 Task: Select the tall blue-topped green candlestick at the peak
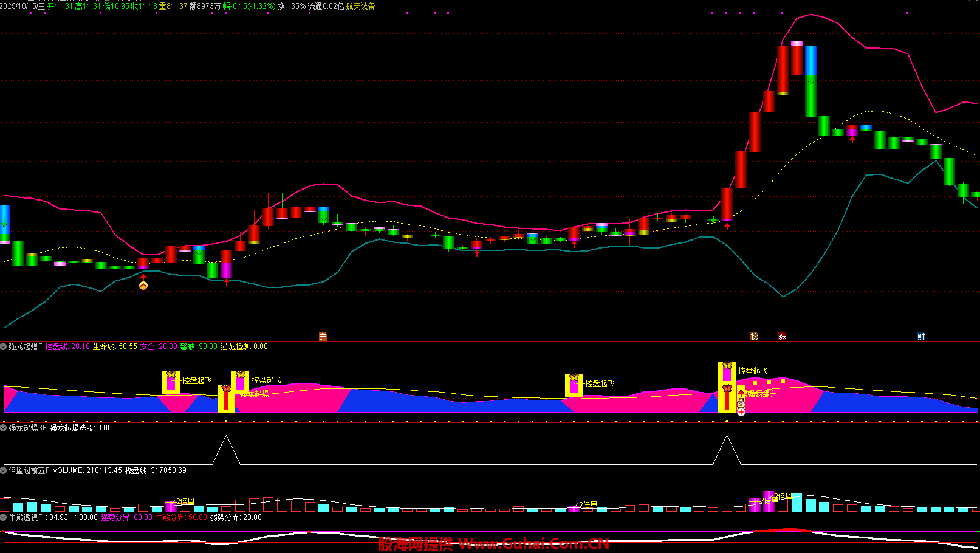pos(810,81)
